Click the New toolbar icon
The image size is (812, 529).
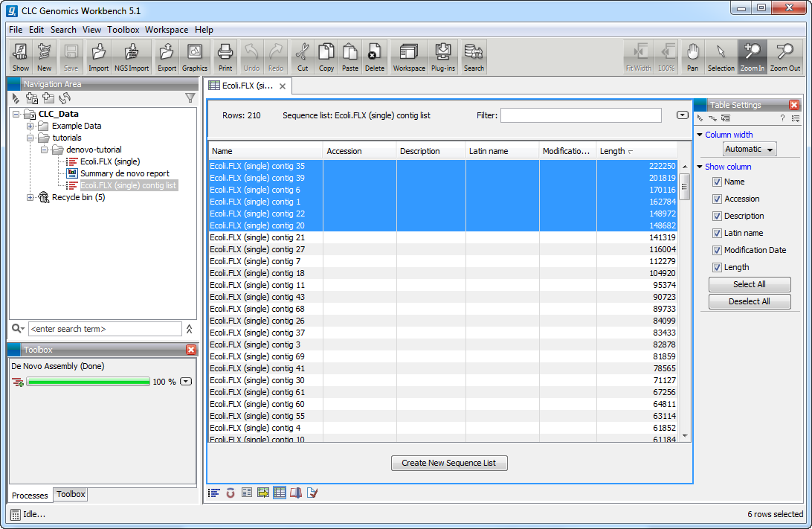[44, 57]
